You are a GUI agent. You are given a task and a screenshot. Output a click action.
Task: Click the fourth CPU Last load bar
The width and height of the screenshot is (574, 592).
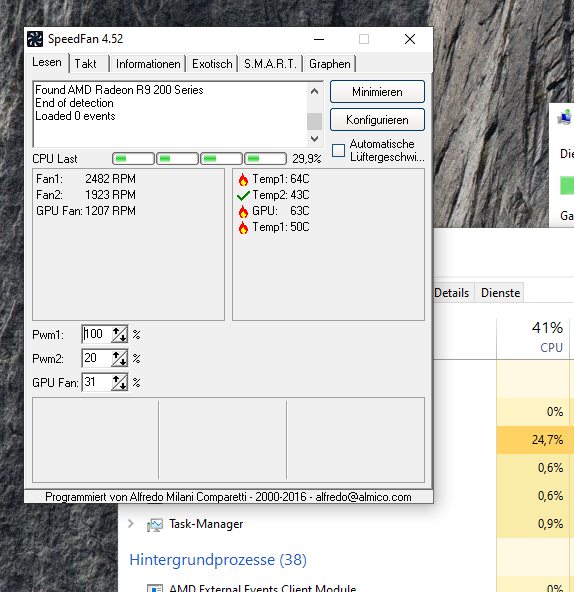[265, 159]
